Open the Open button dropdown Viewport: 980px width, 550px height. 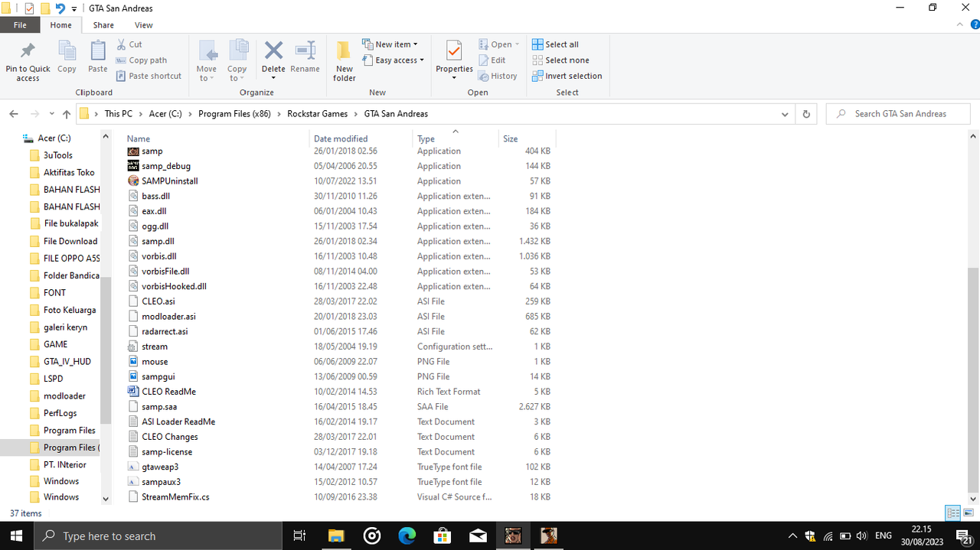pos(499,44)
